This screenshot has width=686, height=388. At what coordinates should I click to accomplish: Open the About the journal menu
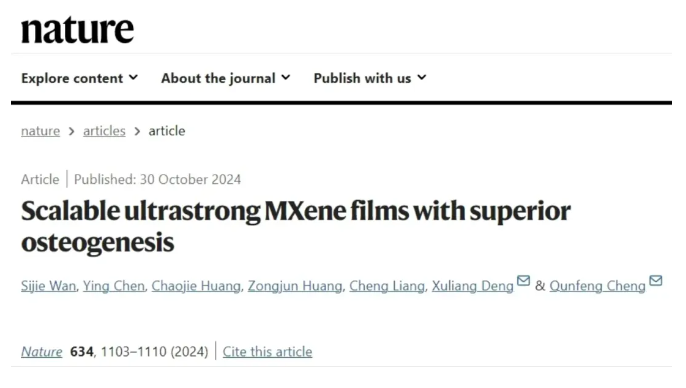pyautogui.click(x=226, y=78)
